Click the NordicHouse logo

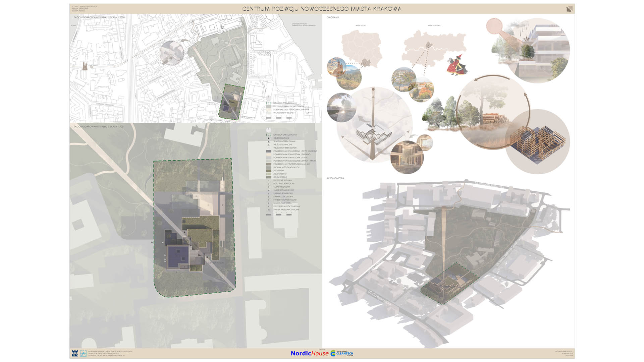click(x=309, y=353)
